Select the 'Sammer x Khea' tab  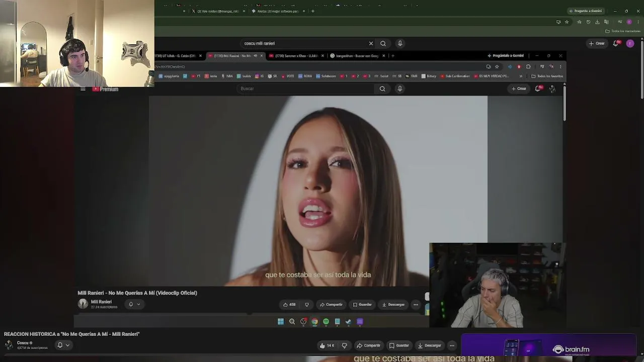295,56
